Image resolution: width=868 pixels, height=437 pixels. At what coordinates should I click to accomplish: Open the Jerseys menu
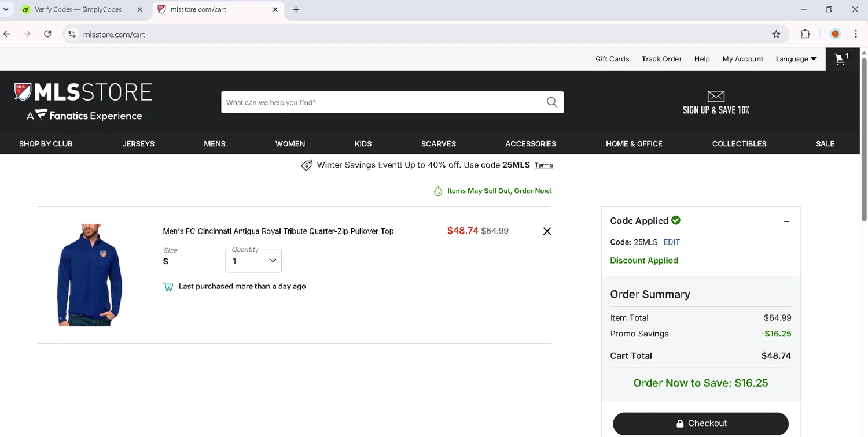pyautogui.click(x=138, y=144)
